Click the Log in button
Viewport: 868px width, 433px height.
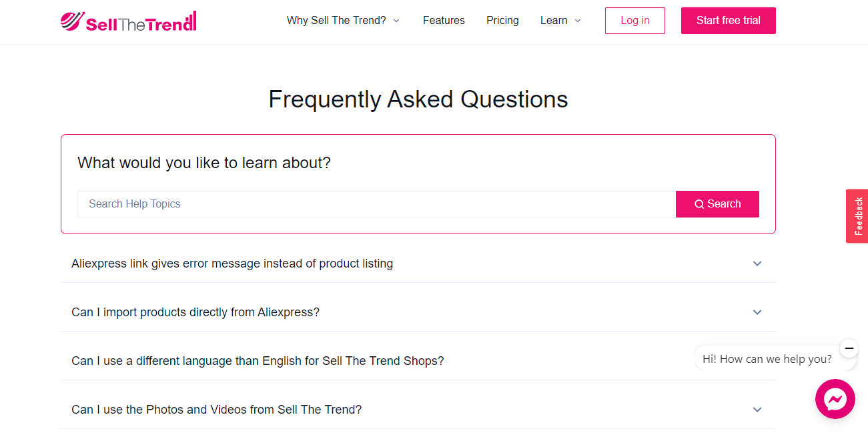click(x=634, y=21)
